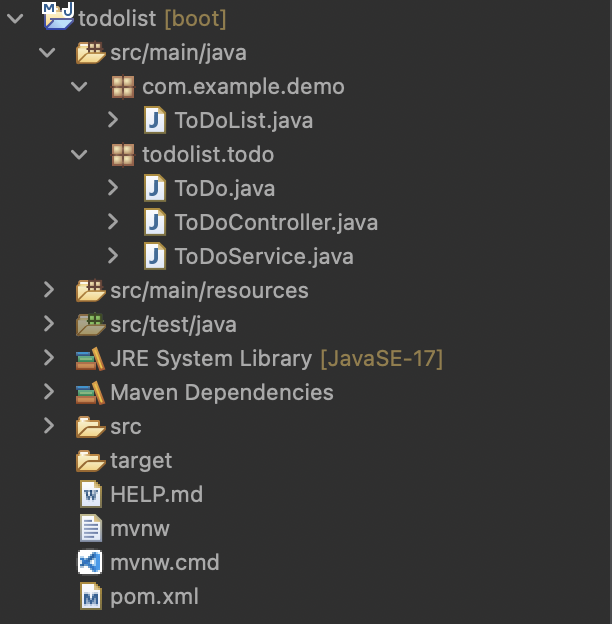Select the ToDo.java file name
The height and width of the screenshot is (624, 612).
pos(224,189)
